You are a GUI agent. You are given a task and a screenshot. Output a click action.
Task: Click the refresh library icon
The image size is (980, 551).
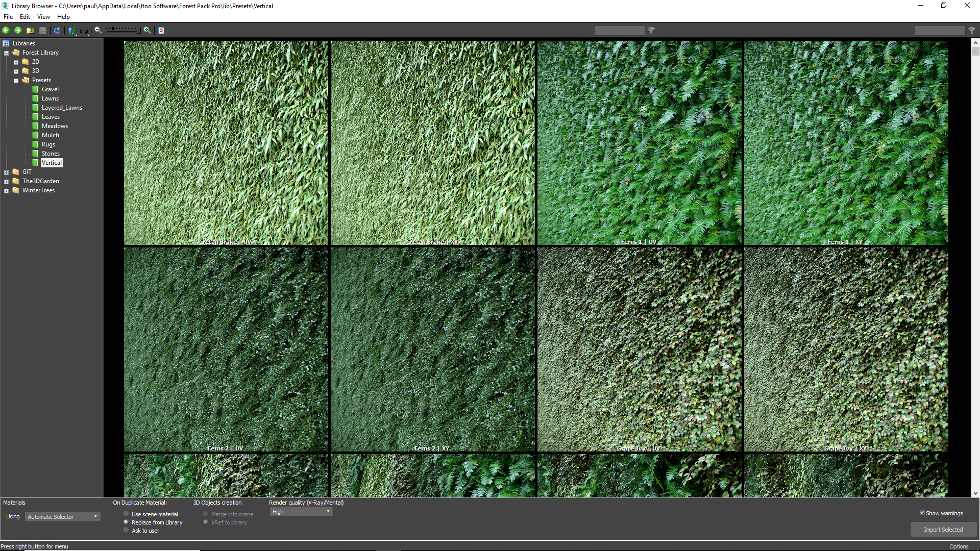coord(57,30)
